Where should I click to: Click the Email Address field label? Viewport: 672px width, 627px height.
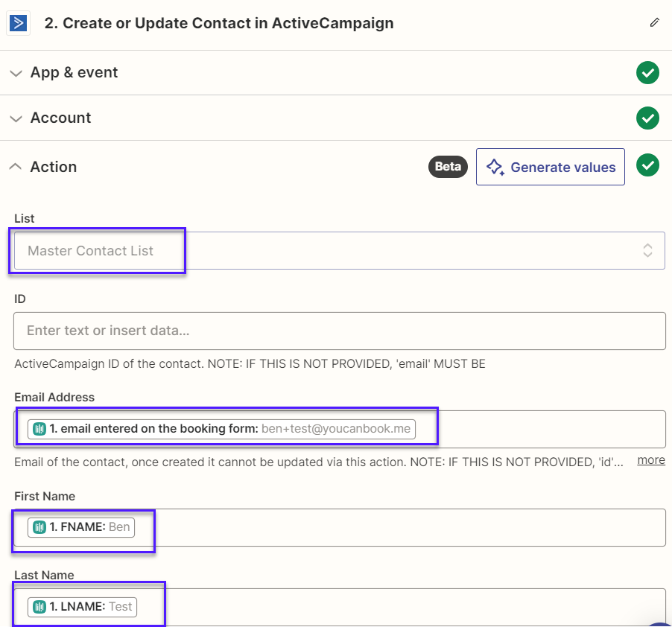[x=54, y=397]
